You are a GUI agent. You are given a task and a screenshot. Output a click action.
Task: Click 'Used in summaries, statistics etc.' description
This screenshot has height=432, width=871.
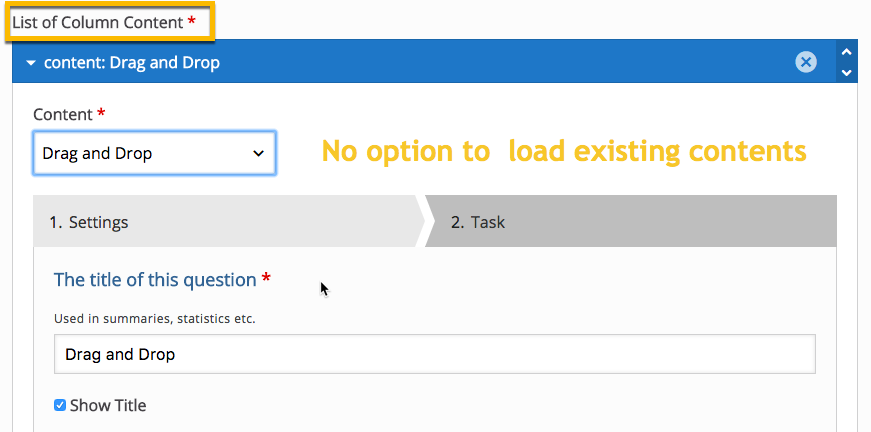pyautogui.click(x=154, y=319)
